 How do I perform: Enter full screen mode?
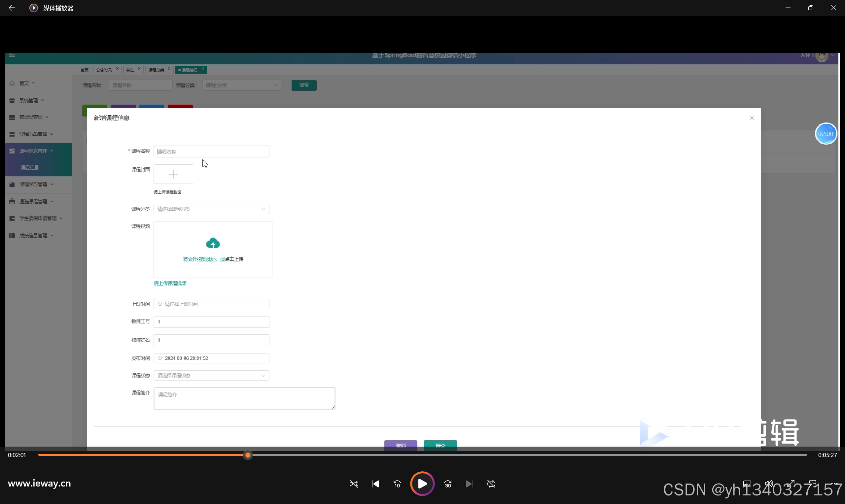pyautogui.click(x=791, y=483)
